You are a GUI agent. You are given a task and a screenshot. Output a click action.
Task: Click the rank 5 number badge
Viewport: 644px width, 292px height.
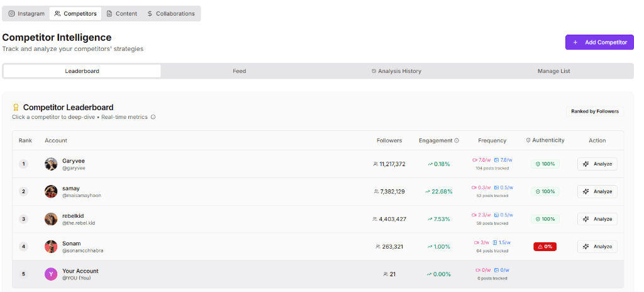click(23, 274)
